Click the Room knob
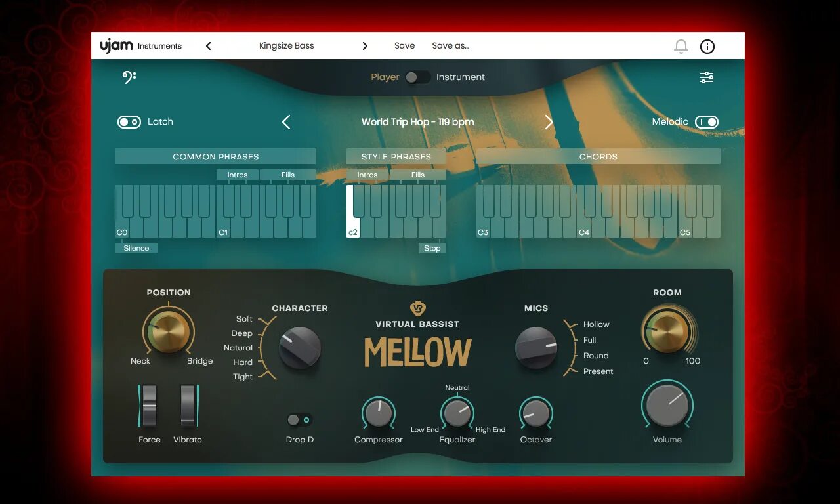This screenshot has height=504, width=840. 667,331
